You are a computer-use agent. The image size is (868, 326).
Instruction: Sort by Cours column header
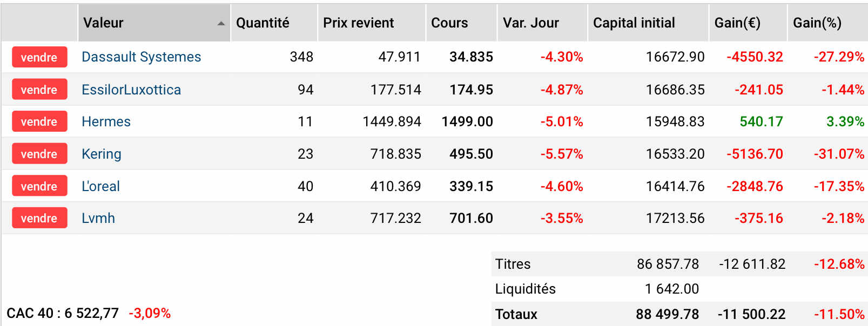click(x=461, y=23)
